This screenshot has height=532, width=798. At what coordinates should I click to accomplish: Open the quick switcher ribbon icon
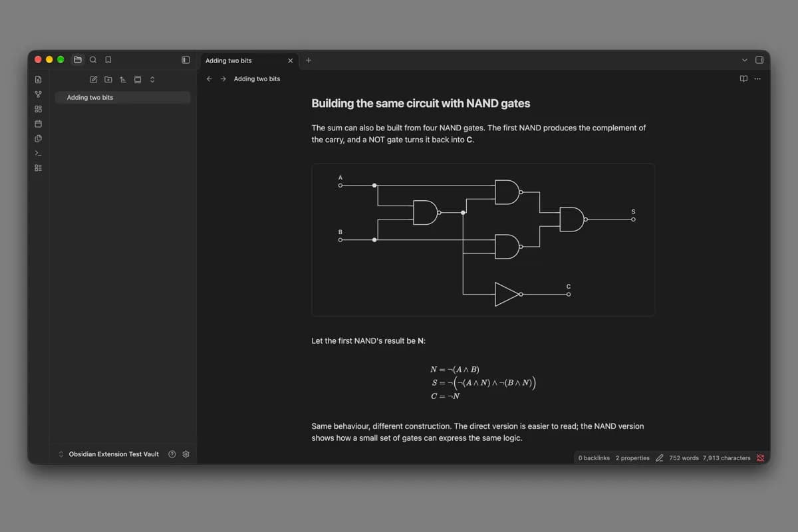[x=38, y=79]
